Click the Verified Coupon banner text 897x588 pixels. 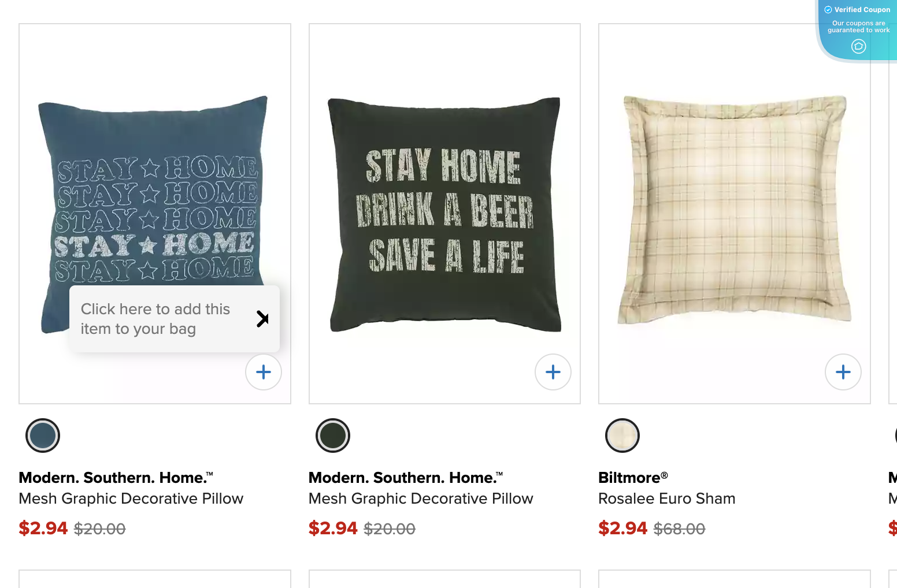pos(862,10)
